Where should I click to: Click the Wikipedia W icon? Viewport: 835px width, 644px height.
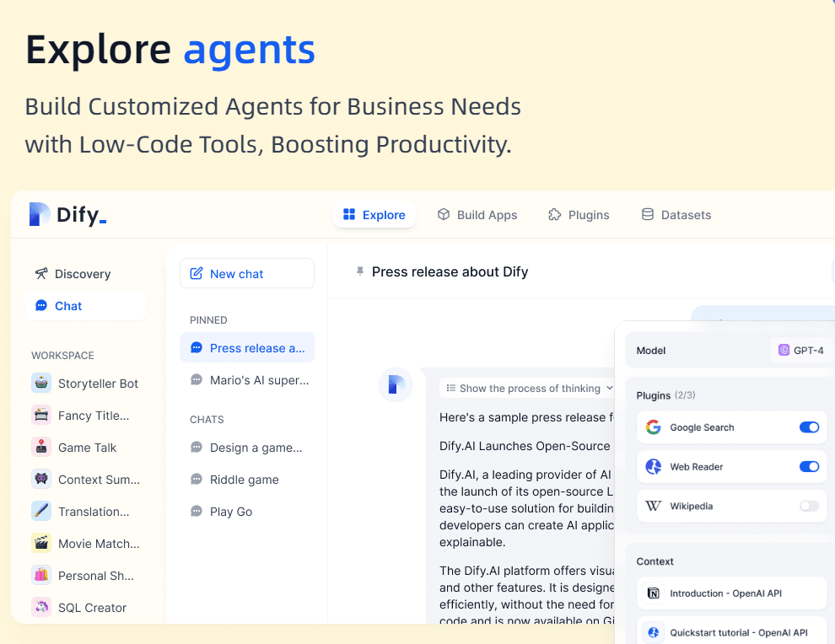654,506
